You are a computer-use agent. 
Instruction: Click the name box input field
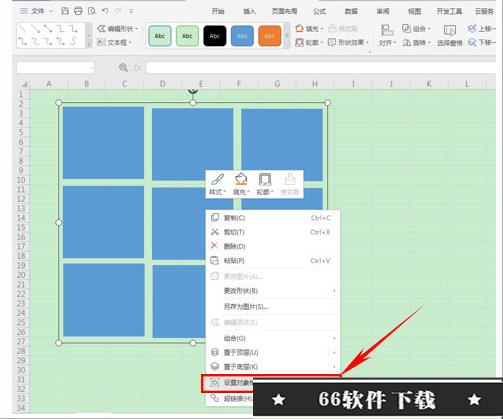tap(55, 68)
